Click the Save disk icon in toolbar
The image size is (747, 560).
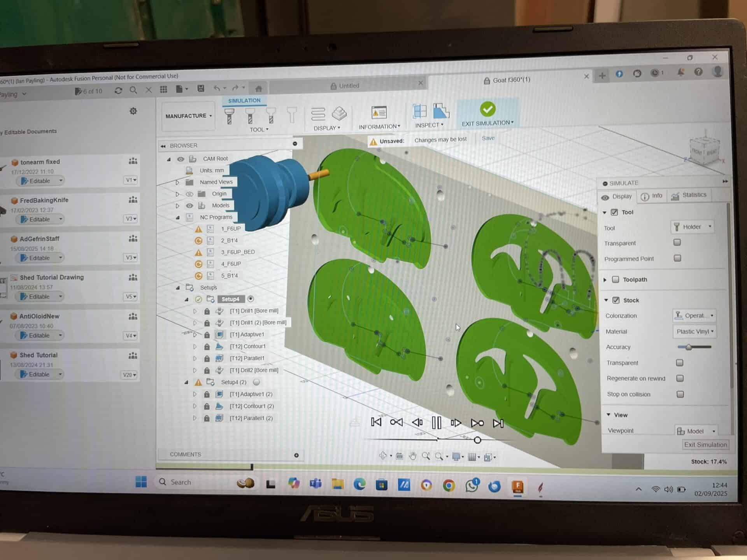tap(201, 89)
